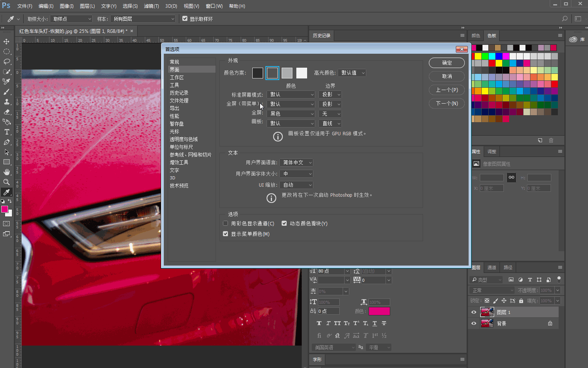
Task: Open UI Scaling dropdown 自动
Action: point(296,185)
